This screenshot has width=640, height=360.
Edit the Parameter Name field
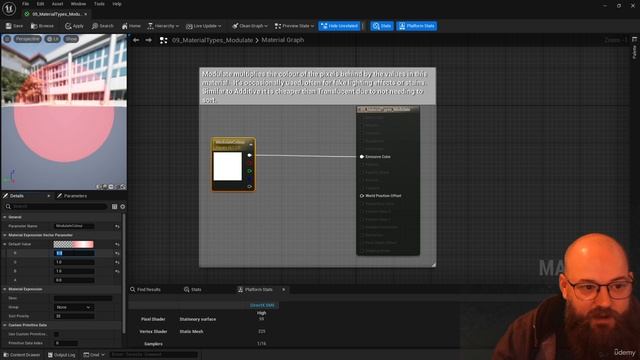(x=74, y=226)
